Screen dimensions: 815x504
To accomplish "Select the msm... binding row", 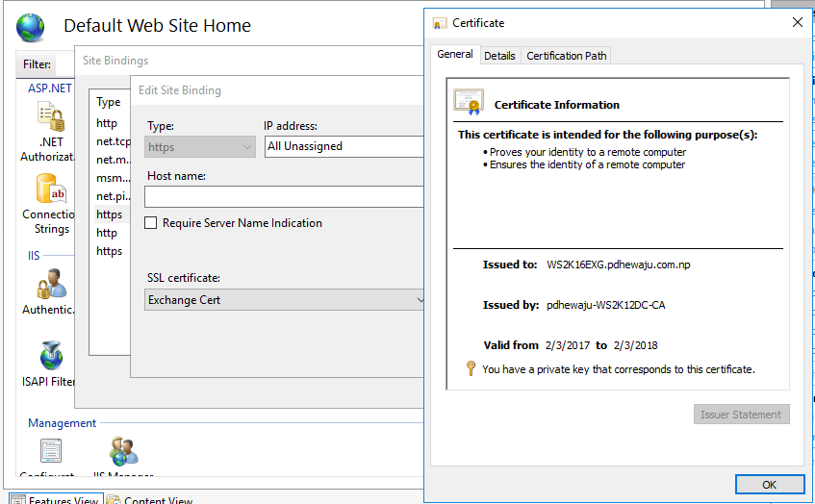I will point(112,178).
